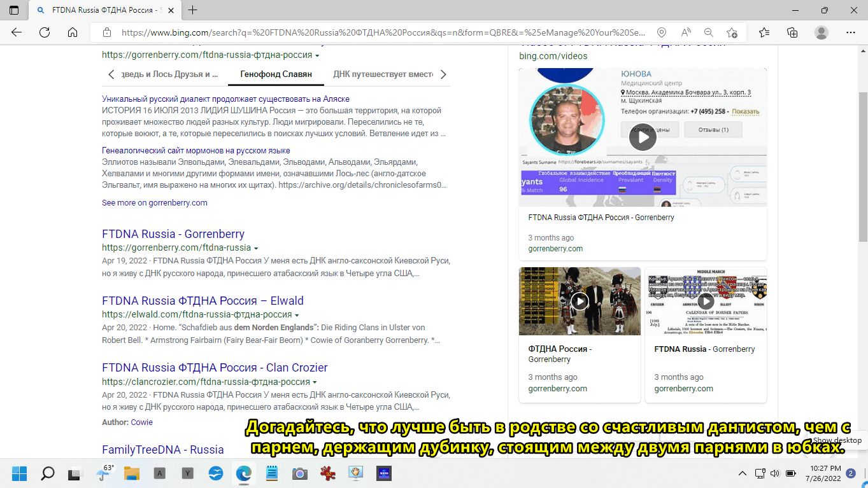Viewport: 868px width, 488px height.
Task: Switch to ДНК путешествует вместе tab
Action: 383,74
